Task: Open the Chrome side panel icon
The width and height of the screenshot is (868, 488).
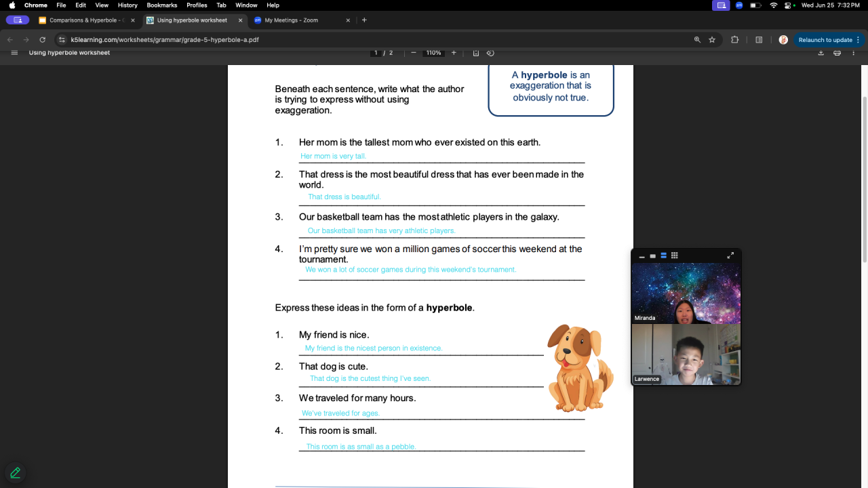Action: (x=759, y=40)
